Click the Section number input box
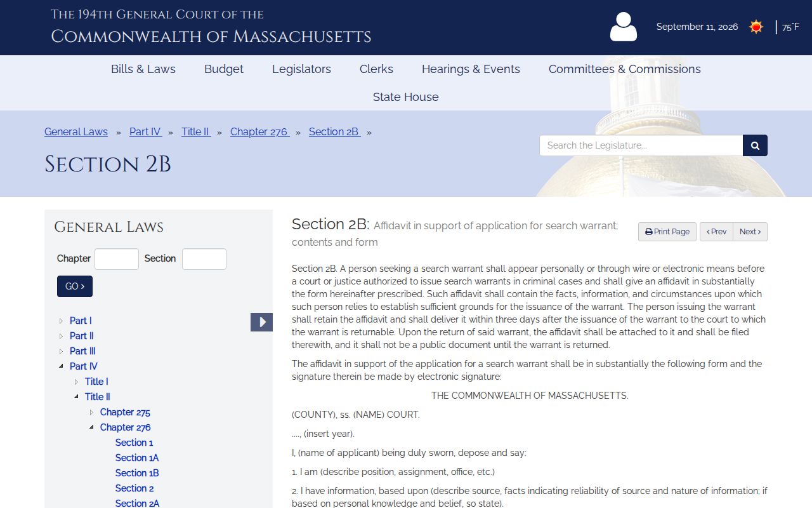The image size is (812, 508). click(x=204, y=259)
